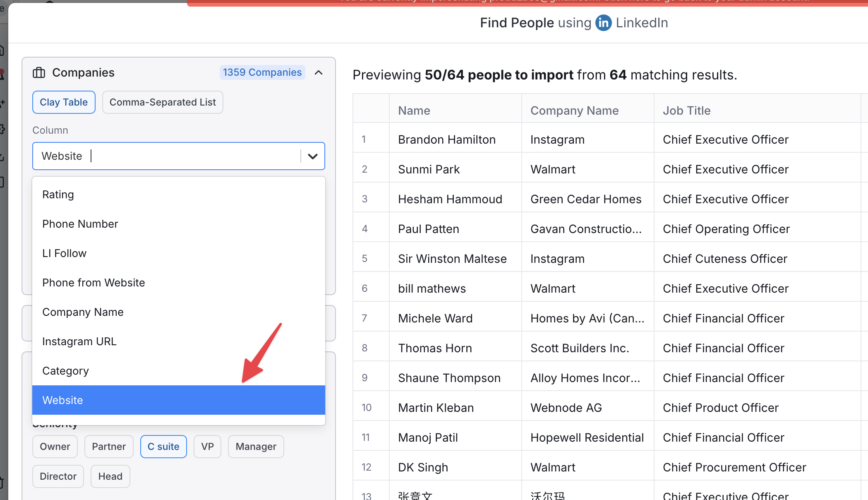Image resolution: width=868 pixels, height=500 pixels.
Task: Click the LinkedIn logo icon in header
Action: pyautogui.click(x=603, y=23)
